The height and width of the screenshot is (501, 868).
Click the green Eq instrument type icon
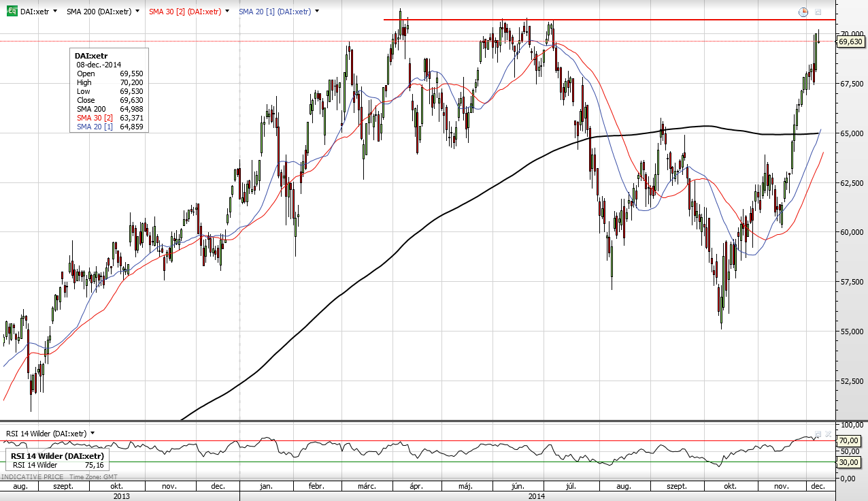pyautogui.click(x=12, y=11)
